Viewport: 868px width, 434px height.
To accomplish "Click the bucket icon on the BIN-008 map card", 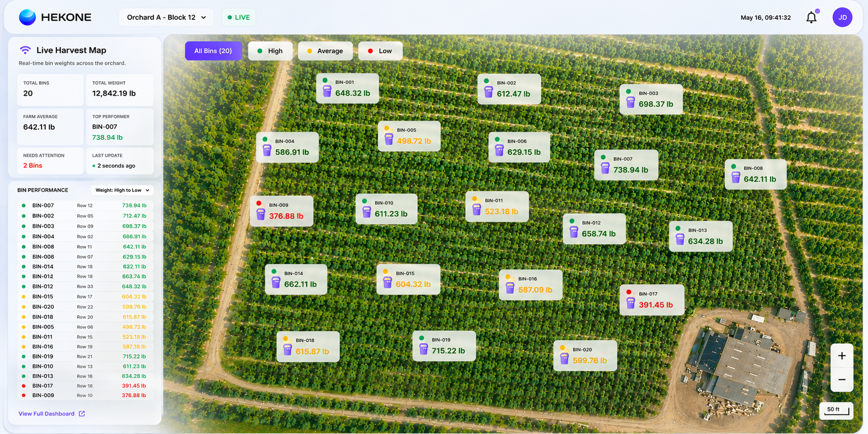I will point(735,177).
